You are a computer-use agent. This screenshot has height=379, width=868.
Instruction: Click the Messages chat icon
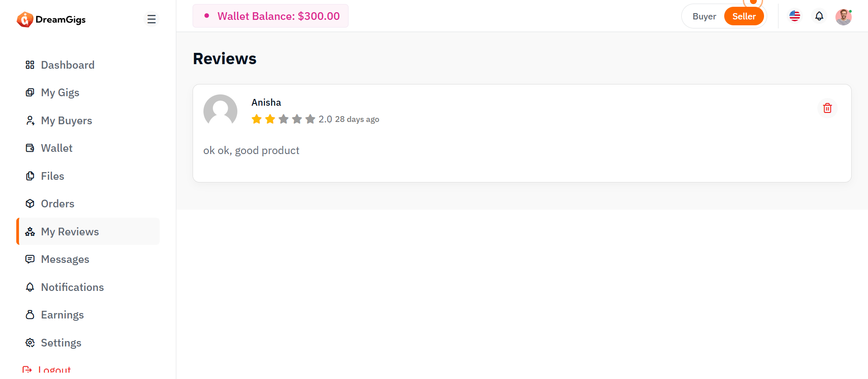click(x=30, y=259)
